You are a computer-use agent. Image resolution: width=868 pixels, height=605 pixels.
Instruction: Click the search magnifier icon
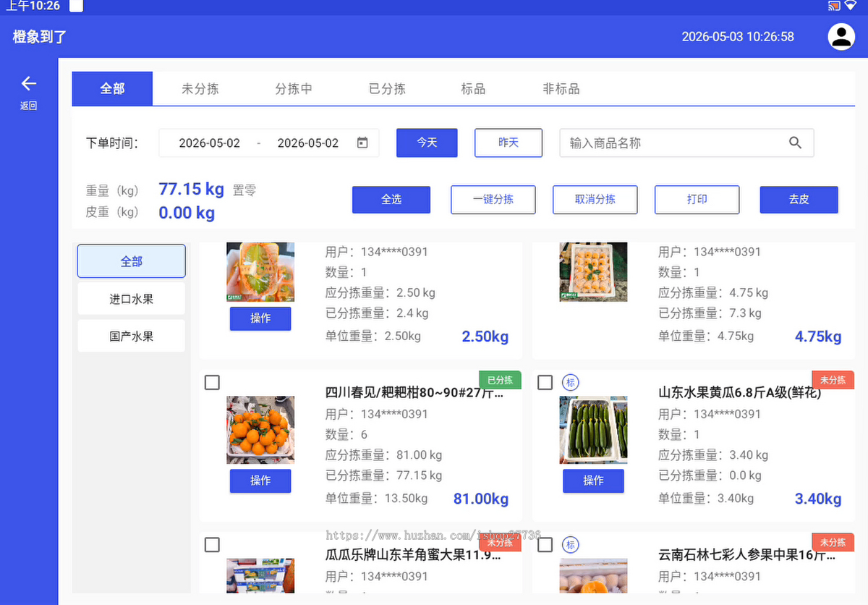pos(795,143)
